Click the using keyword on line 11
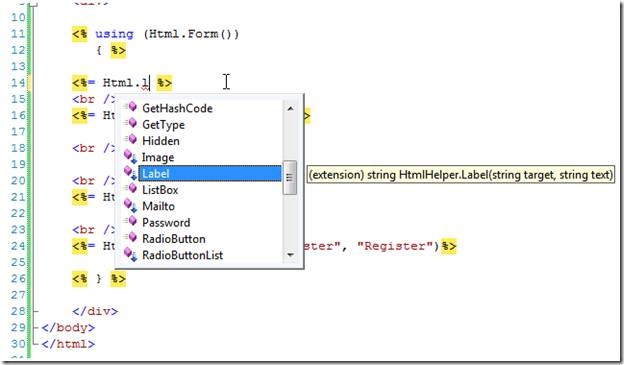The width and height of the screenshot is (624, 365). coord(114,34)
